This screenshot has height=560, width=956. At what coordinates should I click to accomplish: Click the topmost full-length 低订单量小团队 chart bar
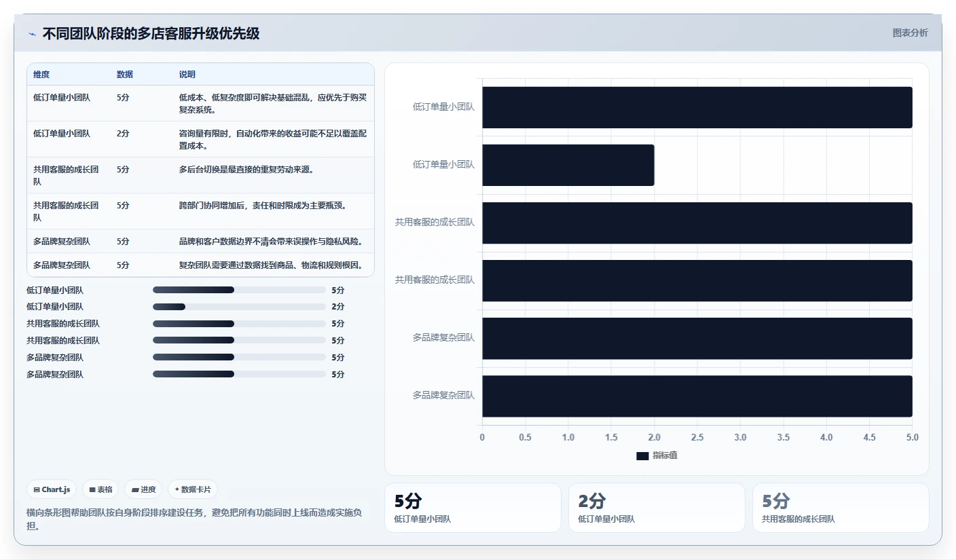[697, 107]
